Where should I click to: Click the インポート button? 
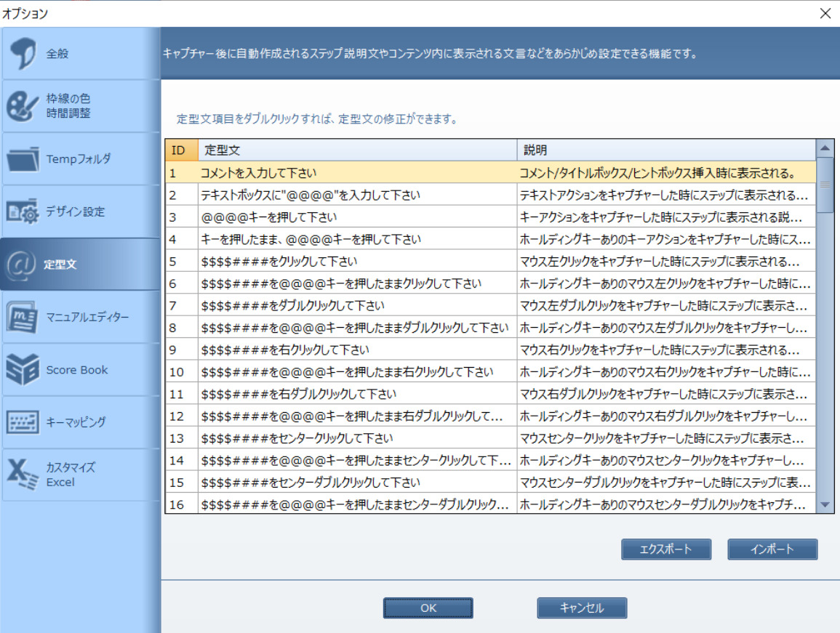point(772,549)
